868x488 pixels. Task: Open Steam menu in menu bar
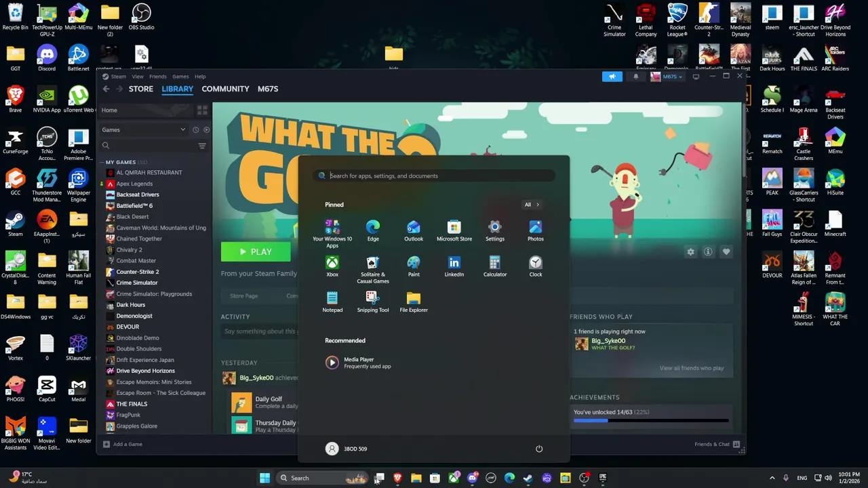pyautogui.click(x=118, y=77)
